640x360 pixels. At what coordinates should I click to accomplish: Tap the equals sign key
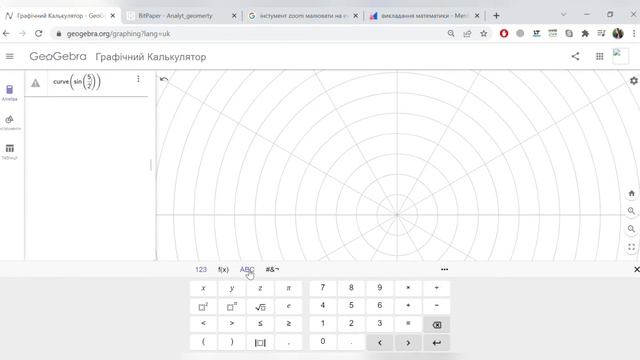(x=408, y=324)
